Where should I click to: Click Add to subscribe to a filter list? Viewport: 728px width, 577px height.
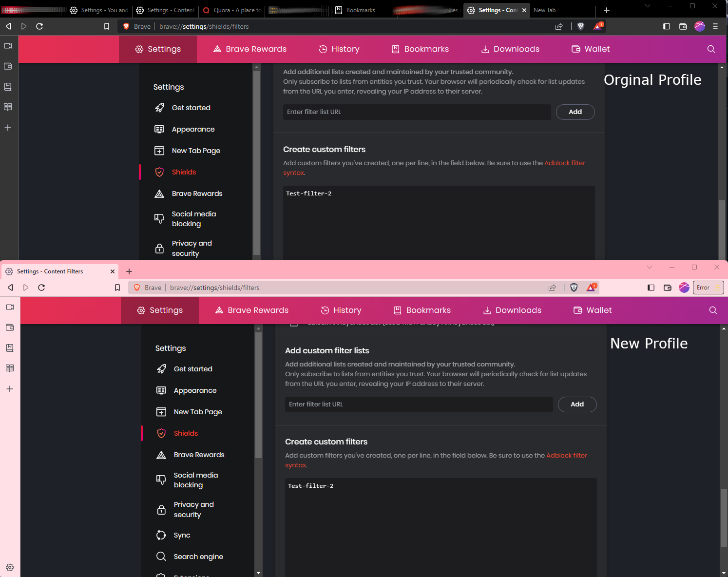click(x=575, y=112)
